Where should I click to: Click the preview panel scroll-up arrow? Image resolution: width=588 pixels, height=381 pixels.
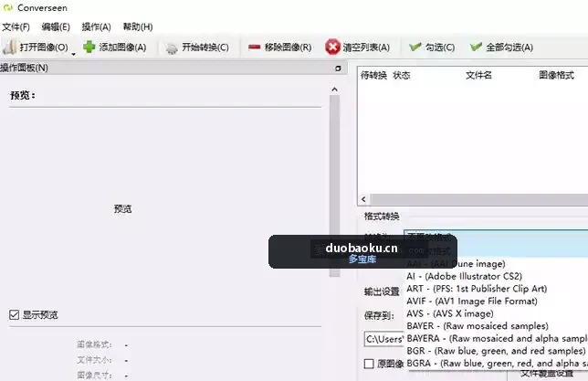334,90
